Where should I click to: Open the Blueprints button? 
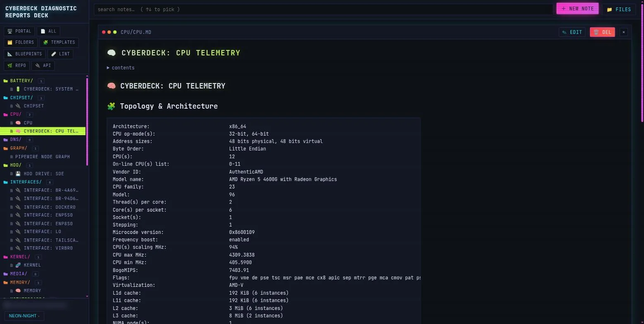[25, 54]
